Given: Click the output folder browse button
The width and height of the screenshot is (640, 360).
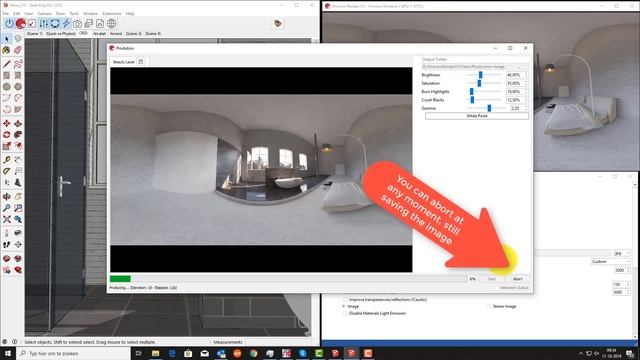Looking at the screenshot, I should (519, 67).
